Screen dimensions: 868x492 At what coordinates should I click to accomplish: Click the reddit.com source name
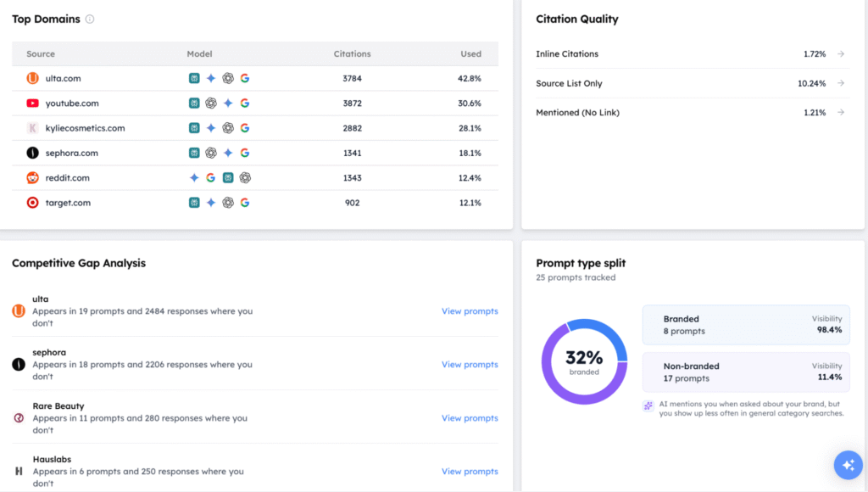[x=68, y=178]
